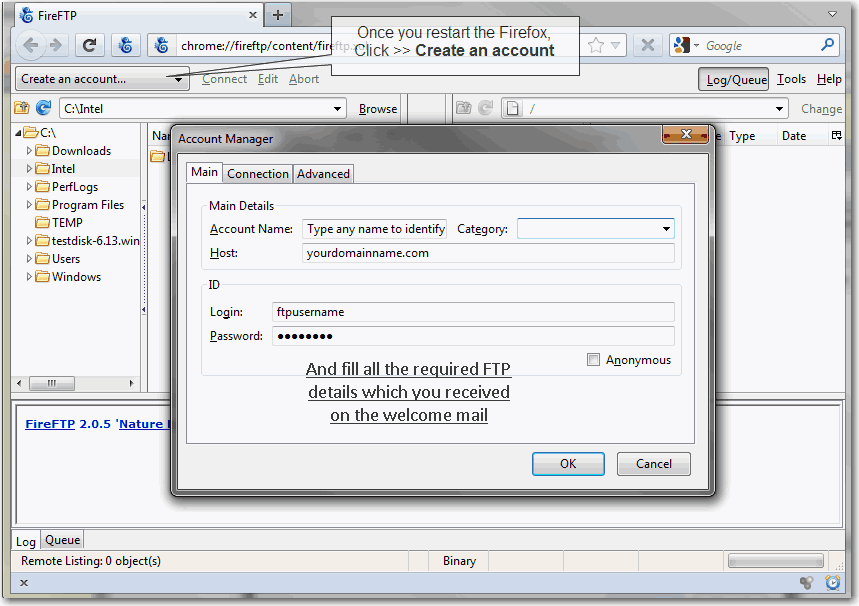Click the Password field
This screenshot has height=606, width=859.
[x=473, y=336]
